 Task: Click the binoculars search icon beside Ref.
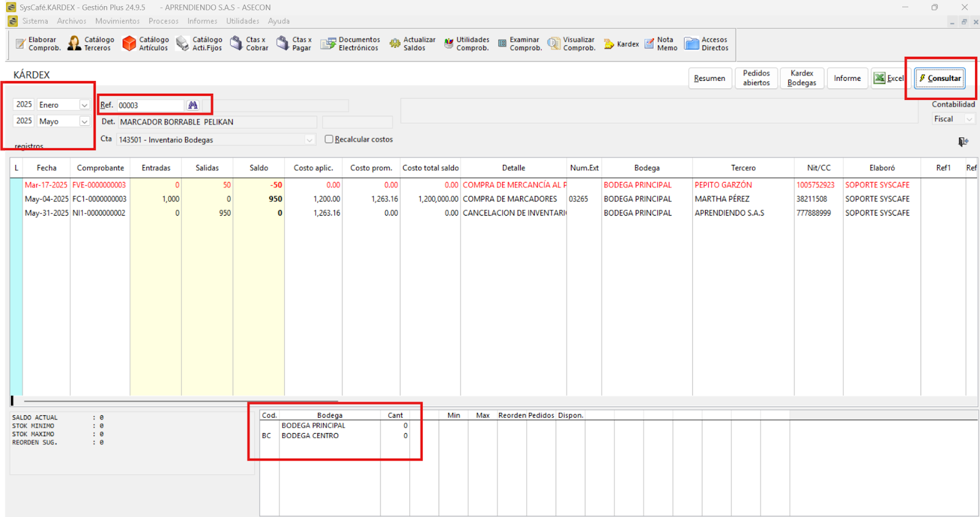(193, 105)
